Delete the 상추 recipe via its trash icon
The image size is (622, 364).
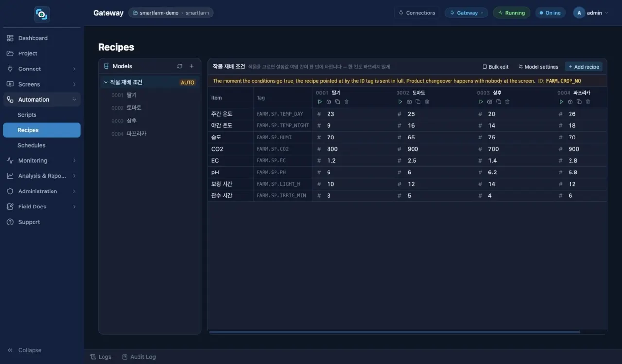[x=507, y=102]
